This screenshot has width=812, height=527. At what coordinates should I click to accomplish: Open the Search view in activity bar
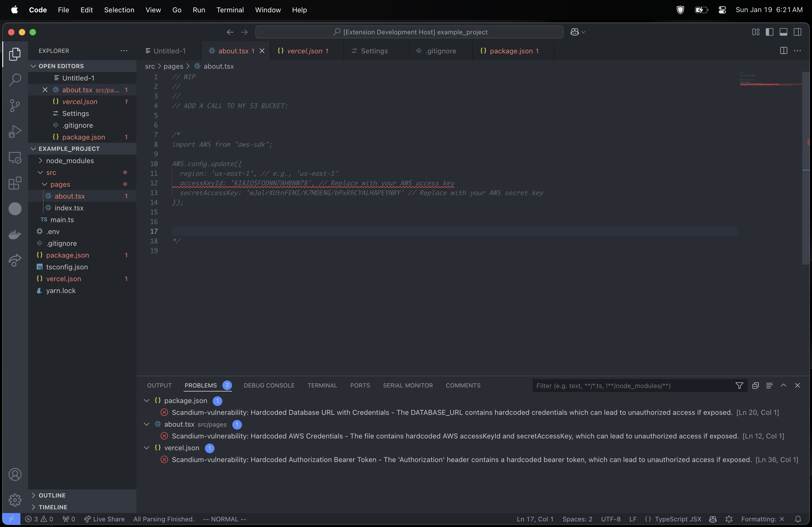[15, 80]
